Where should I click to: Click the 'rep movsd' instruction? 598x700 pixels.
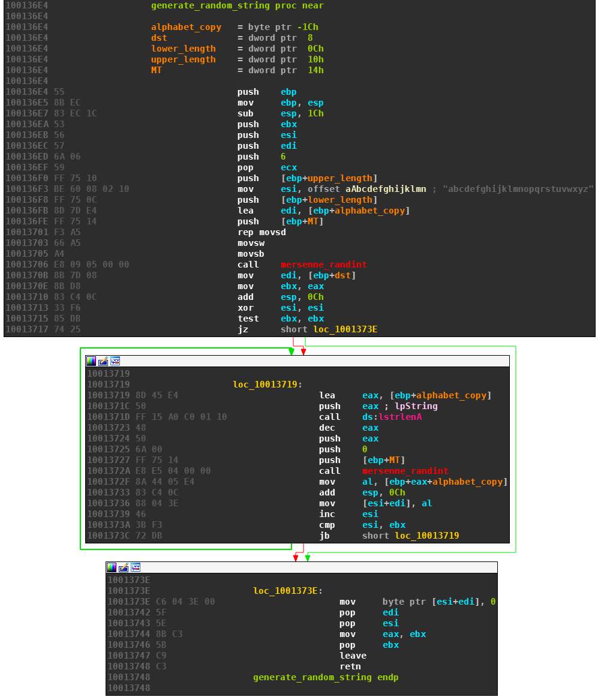pyautogui.click(x=262, y=232)
